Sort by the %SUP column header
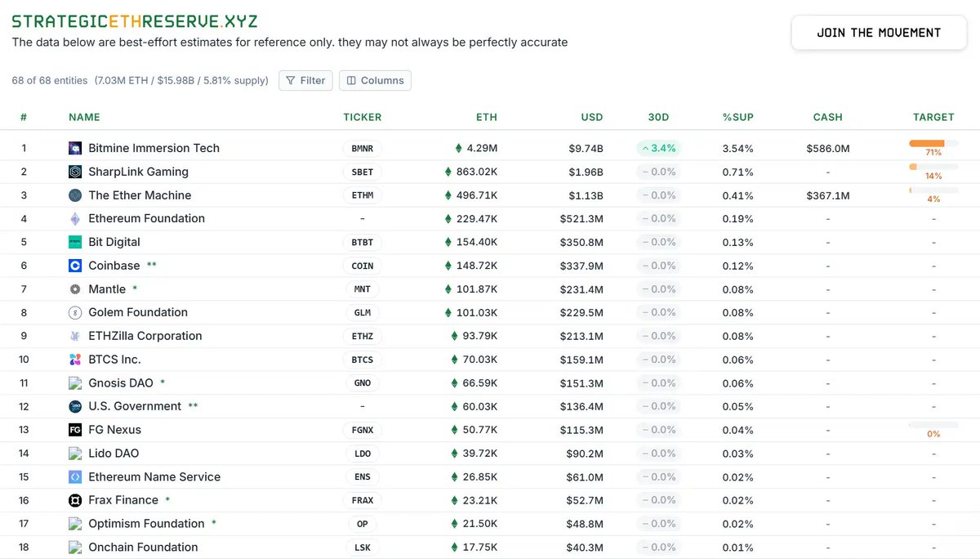 tap(738, 117)
